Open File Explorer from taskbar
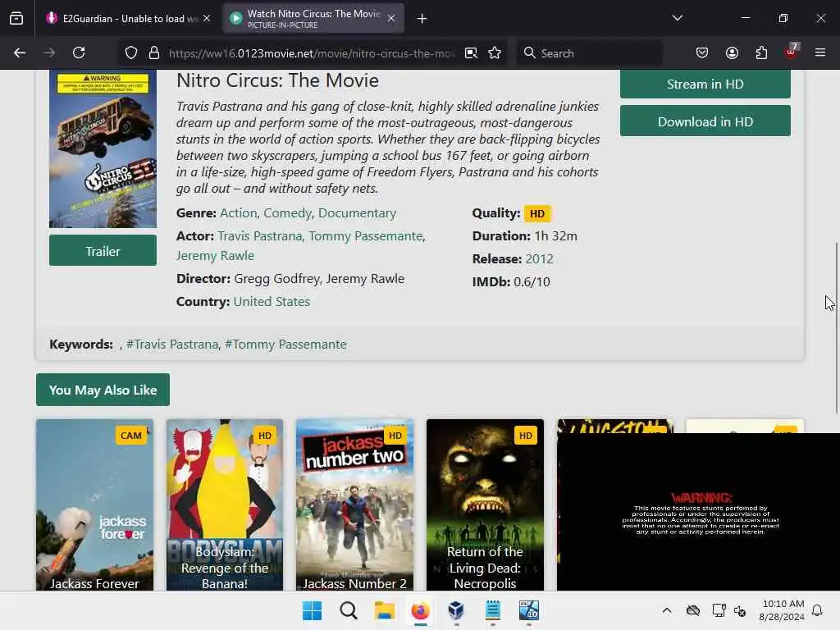840x630 pixels. (384, 610)
